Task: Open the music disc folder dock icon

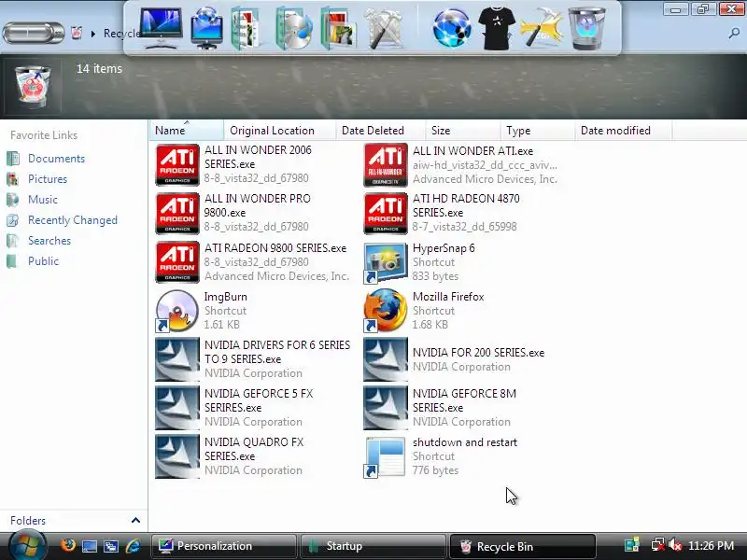Action: [x=293, y=29]
